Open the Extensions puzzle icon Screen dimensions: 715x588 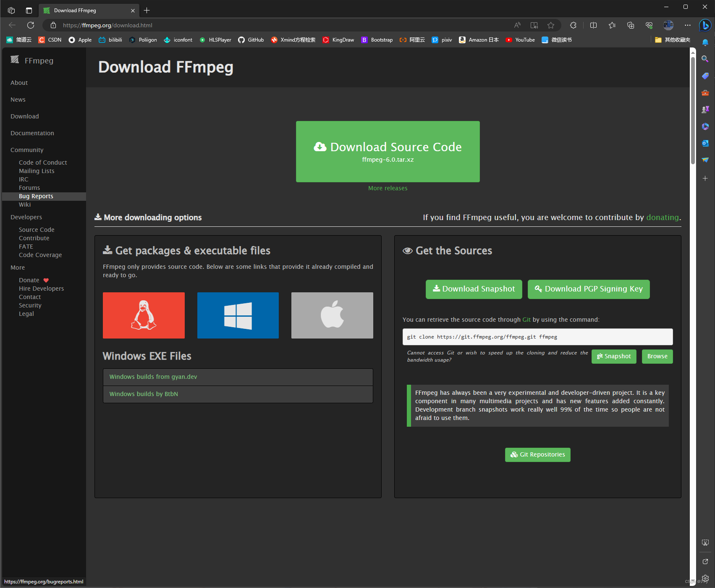(x=573, y=25)
